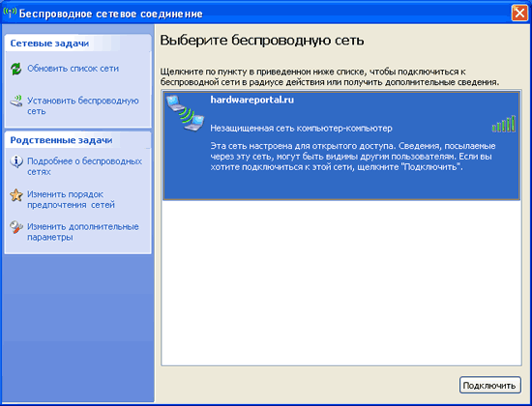This screenshot has width=532, height=406.
Task: Open "Изменить дополнительные параметры" link
Action: 83,232
